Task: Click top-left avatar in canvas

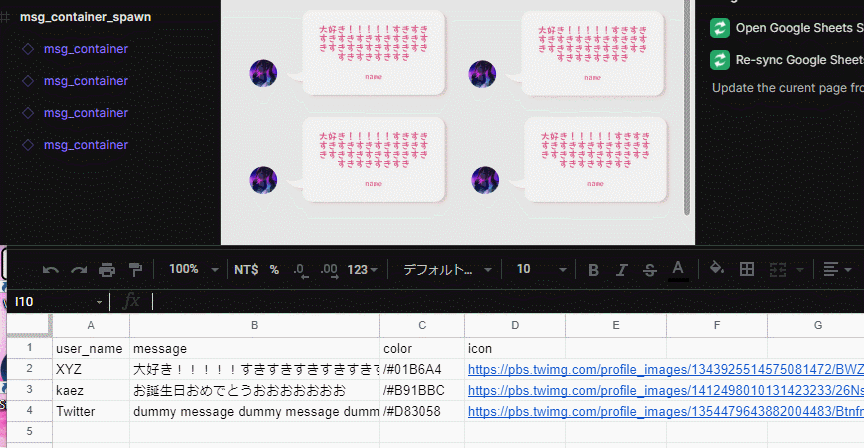Action: tap(263, 73)
